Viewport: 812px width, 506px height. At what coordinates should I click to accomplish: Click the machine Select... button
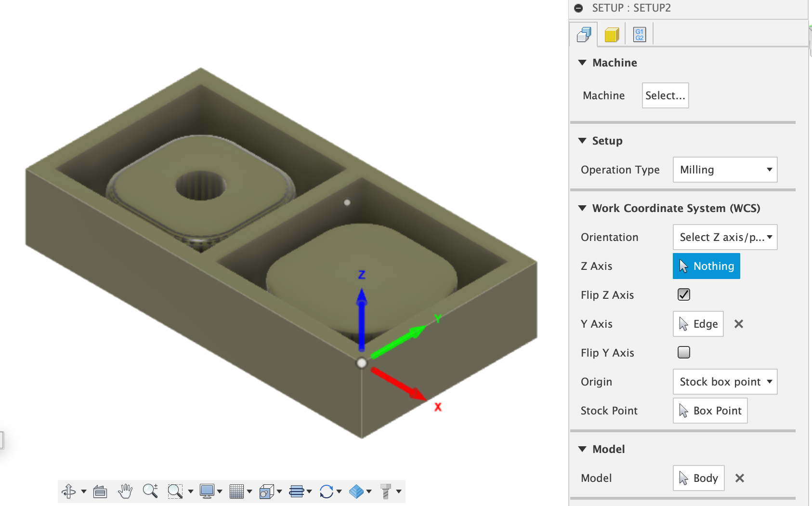[x=665, y=95]
